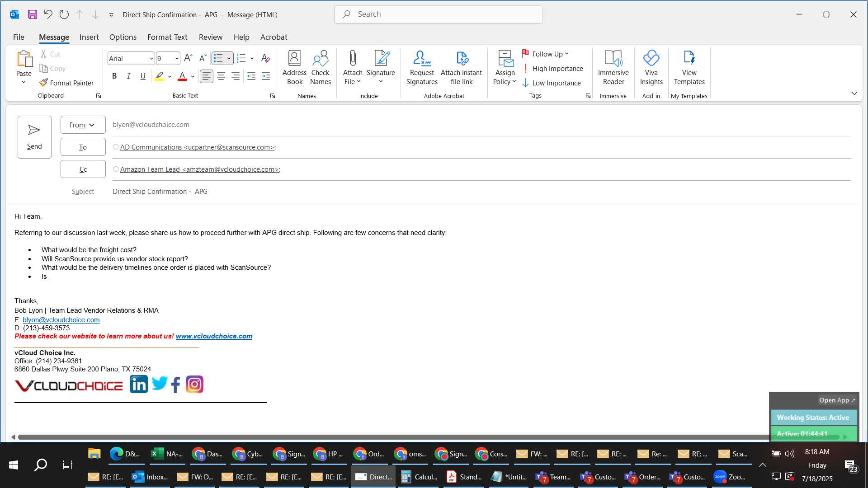Image resolution: width=868 pixels, height=488 pixels.
Task: Decrease indent of the bullet item
Action: point(251,76)
